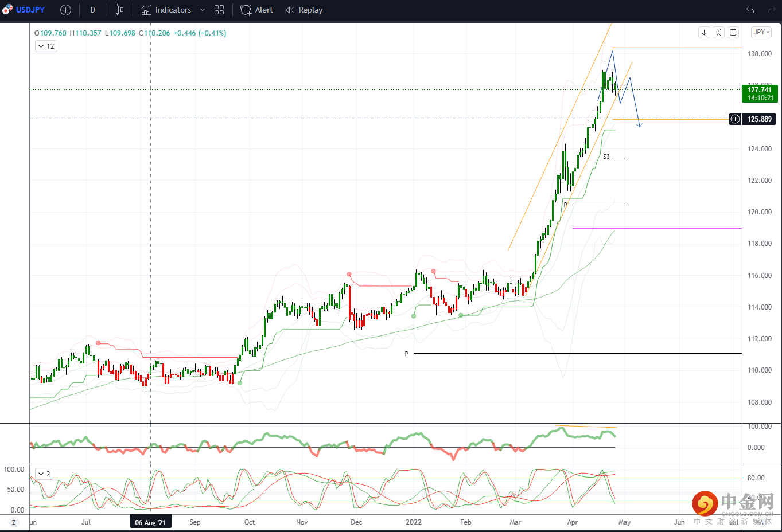Maximize the chart pane

pyautogui.click(x=733, y=33)
